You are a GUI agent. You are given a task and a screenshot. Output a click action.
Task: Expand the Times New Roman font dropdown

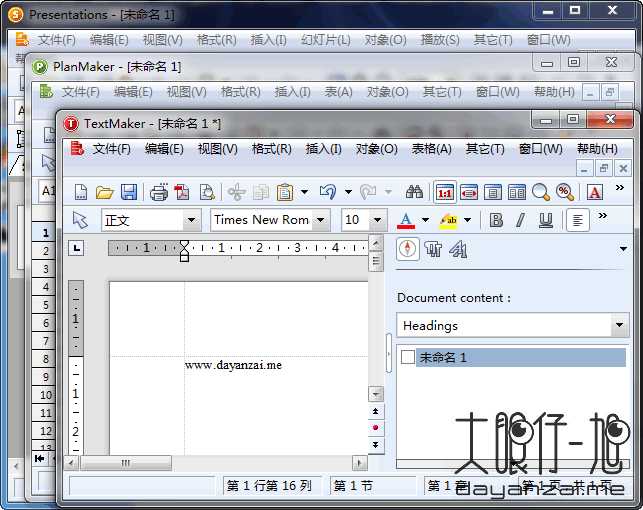coord(321,220)
